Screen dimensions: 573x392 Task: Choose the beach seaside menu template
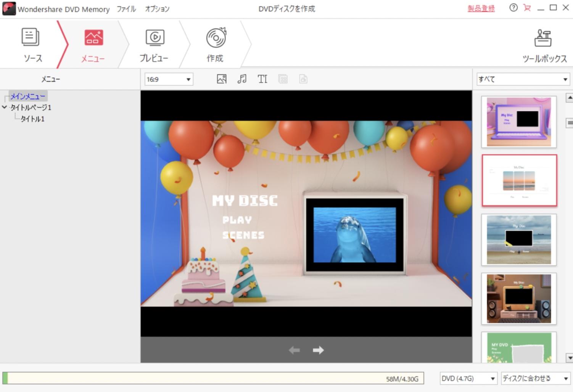coord(519,239)
